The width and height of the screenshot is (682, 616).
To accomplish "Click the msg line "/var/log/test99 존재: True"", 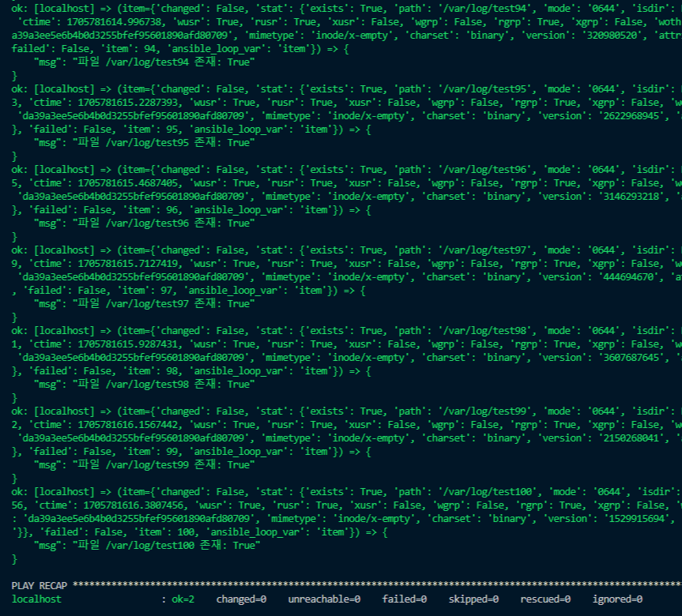I will pyautogui.click(x=144, y=464).
